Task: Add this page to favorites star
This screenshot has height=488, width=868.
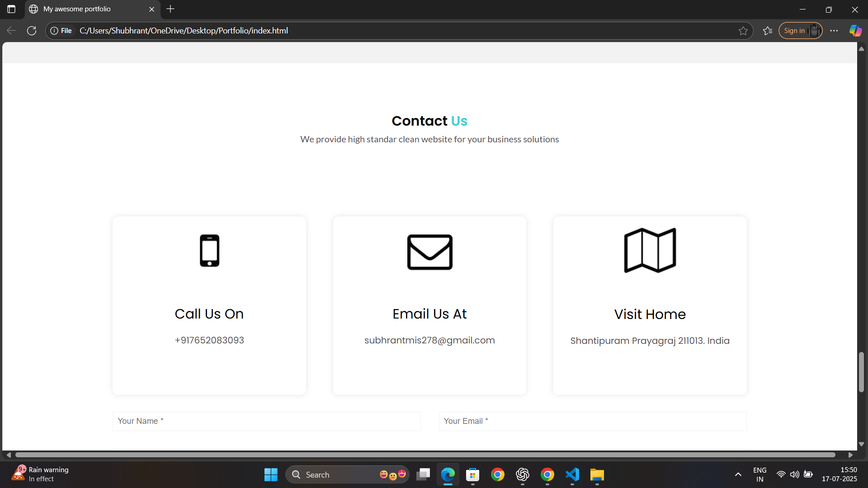Action: click(x=743, y=31)
